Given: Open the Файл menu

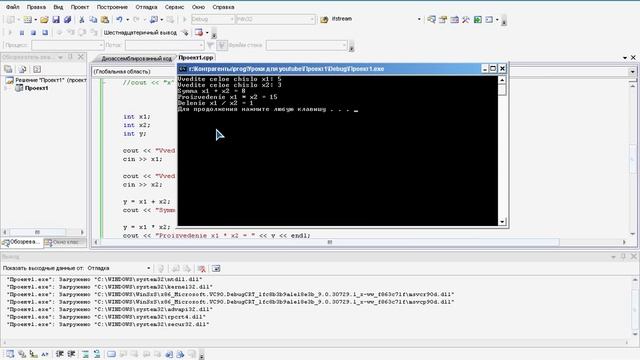Looking at the screenshot, I should click(13, 7).
